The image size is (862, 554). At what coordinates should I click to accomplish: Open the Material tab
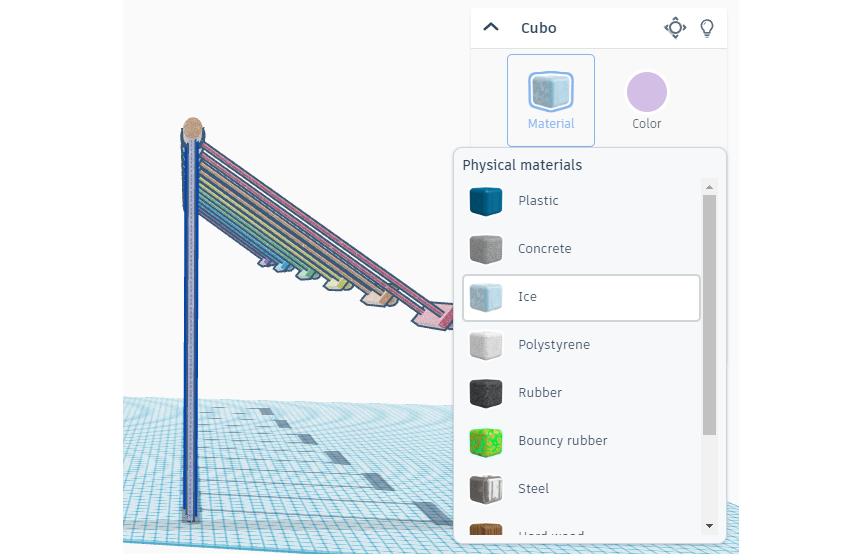coord(551,101)
